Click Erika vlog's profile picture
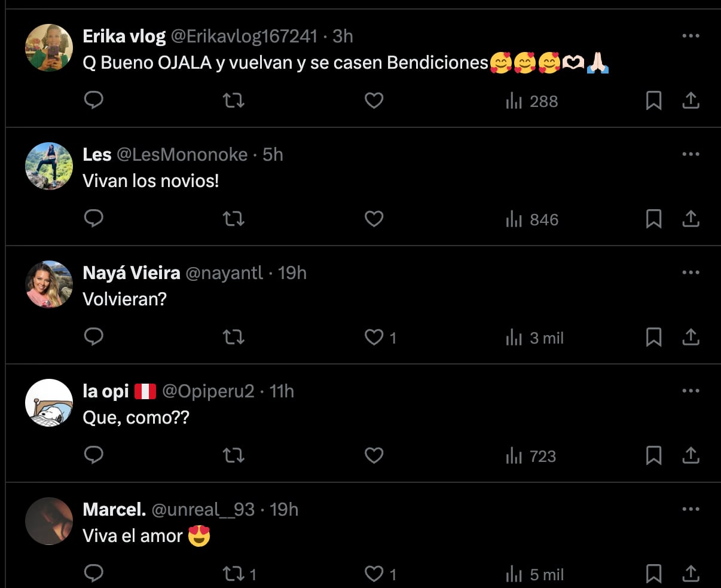Image resolution: width=721 pixels, height=588 pixels. (48, 47)
